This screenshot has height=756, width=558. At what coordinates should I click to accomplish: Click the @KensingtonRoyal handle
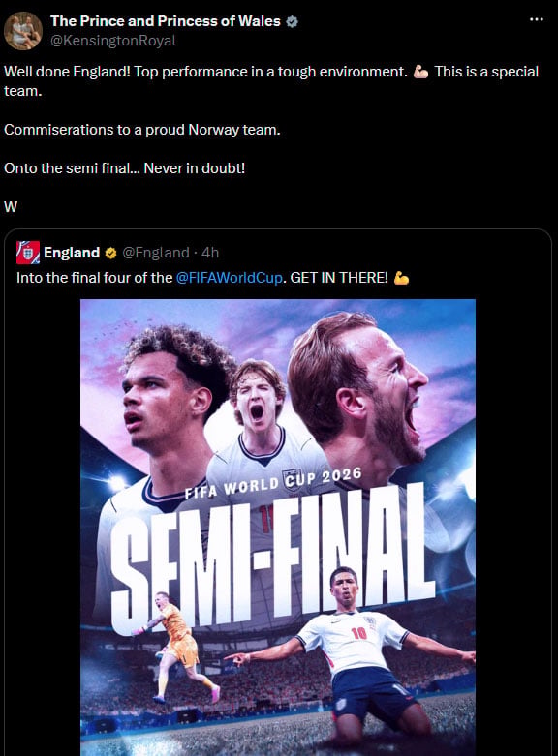(x=113, y=41)
